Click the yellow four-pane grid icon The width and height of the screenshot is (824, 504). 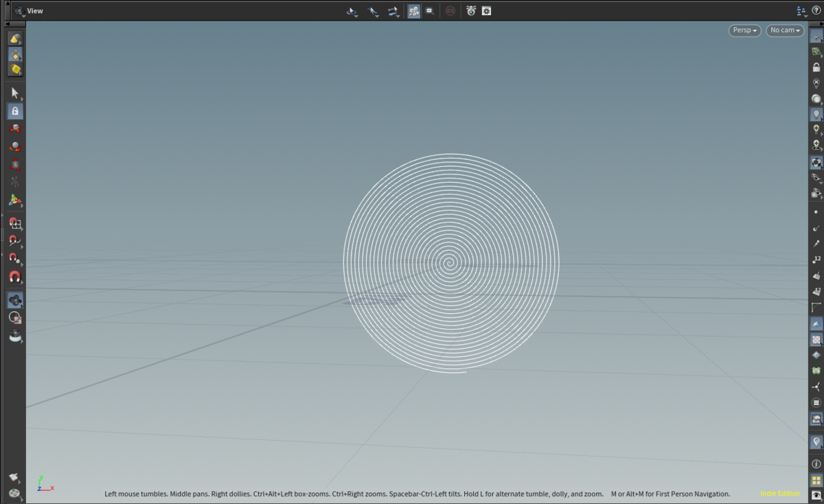(x=816, y=480)
